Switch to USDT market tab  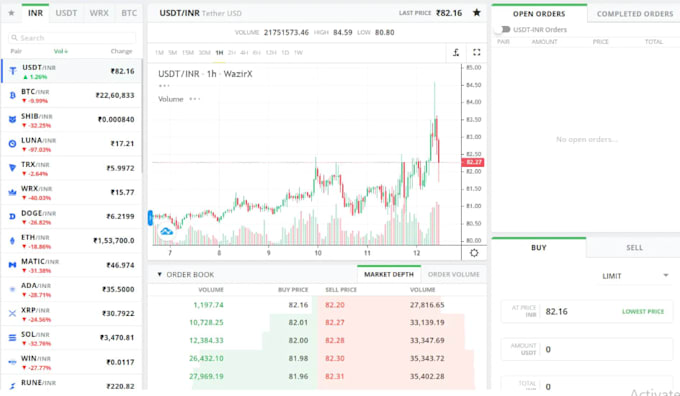pyautogui.click(x=66, y=13)
